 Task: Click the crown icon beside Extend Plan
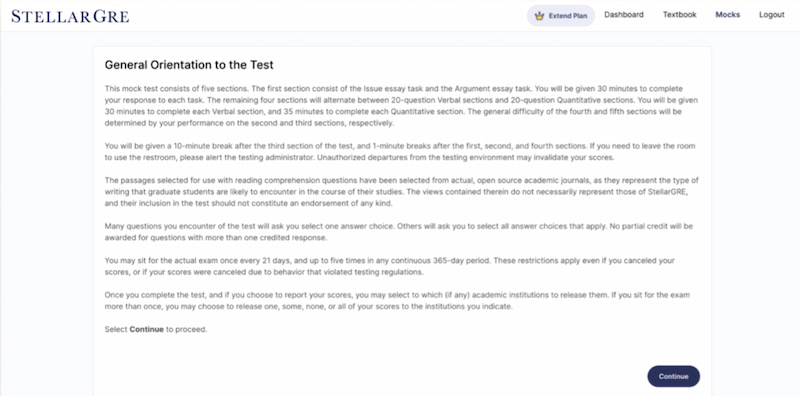pos(539,16)
